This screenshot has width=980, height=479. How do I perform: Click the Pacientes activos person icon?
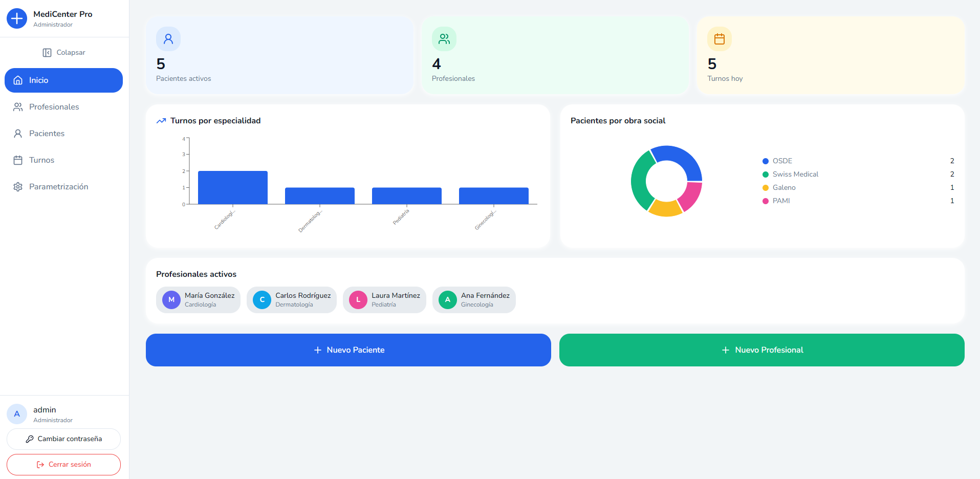(x=168, y=39)
